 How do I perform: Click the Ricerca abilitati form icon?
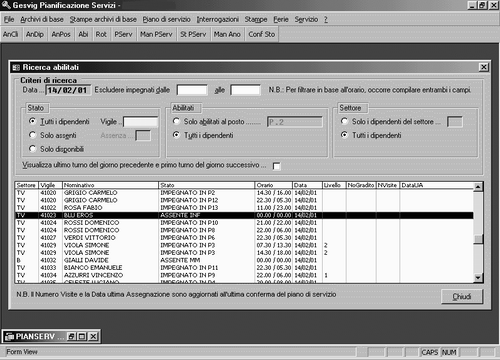16,68
